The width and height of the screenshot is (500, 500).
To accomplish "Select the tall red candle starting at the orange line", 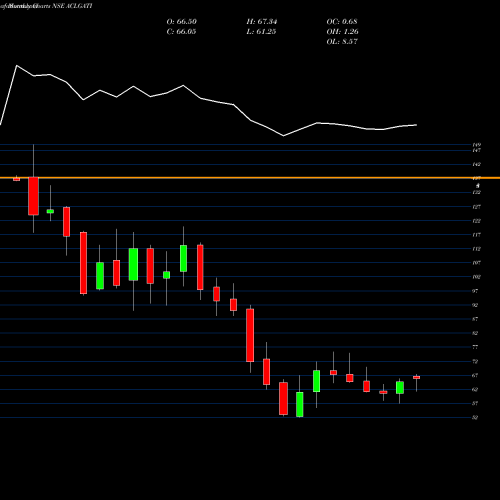I will [x=33, y=196].
